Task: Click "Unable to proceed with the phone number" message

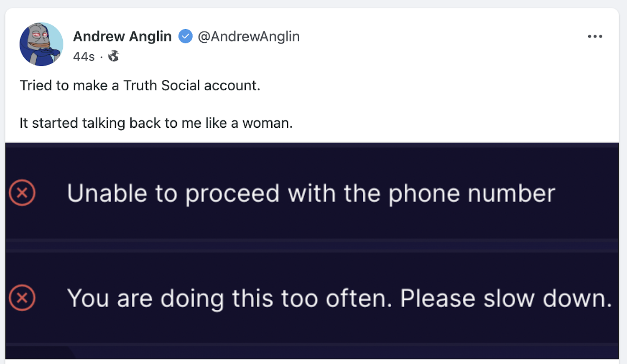Action: click(x=311, y=194)
